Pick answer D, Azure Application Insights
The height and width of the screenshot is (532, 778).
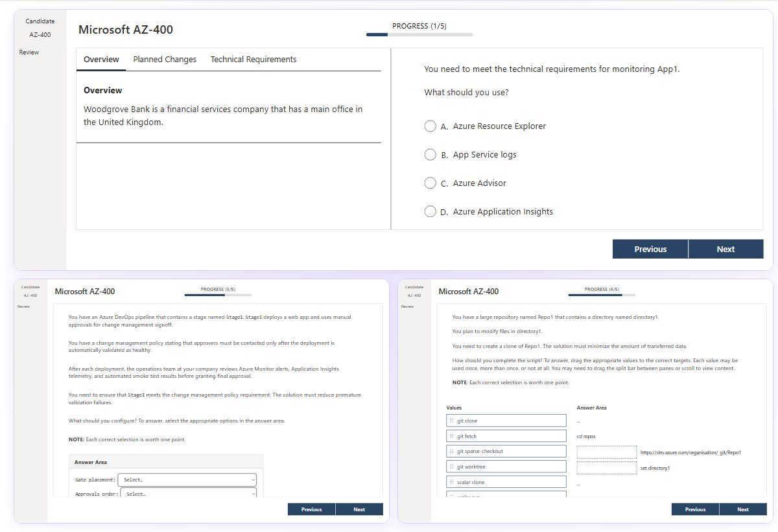(x=430, y=212)
